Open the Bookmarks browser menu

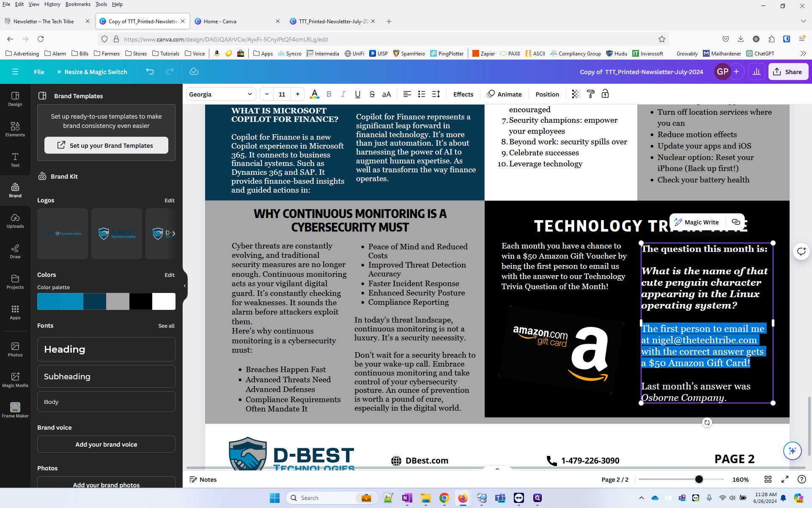coord(78,4)
